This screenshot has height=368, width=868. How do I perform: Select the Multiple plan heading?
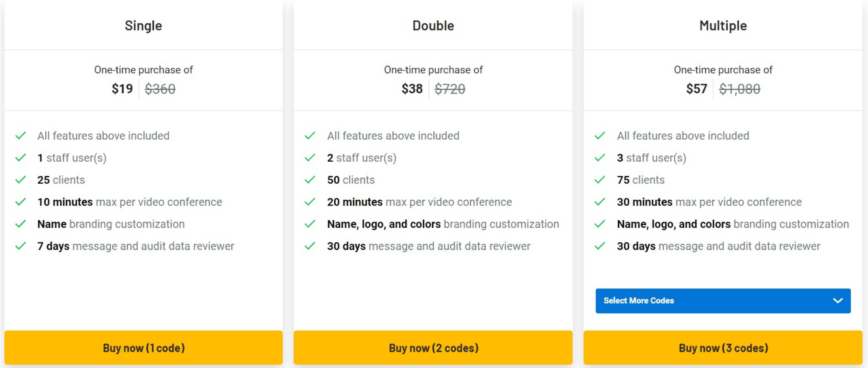(723, 26)
